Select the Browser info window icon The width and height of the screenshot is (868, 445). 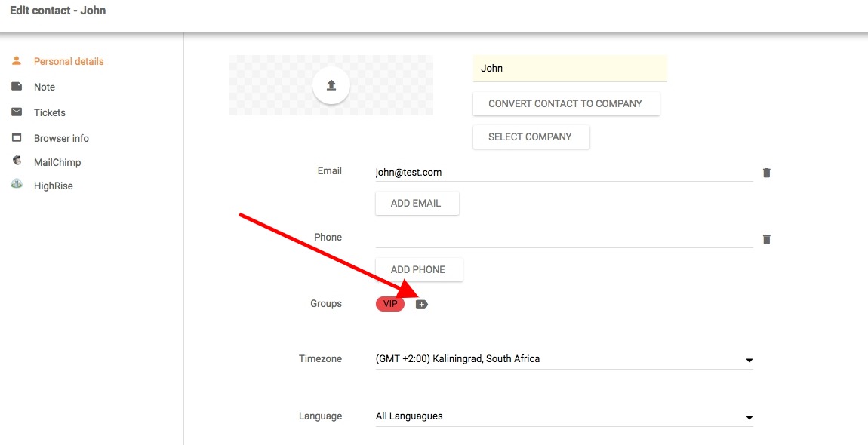17,138
